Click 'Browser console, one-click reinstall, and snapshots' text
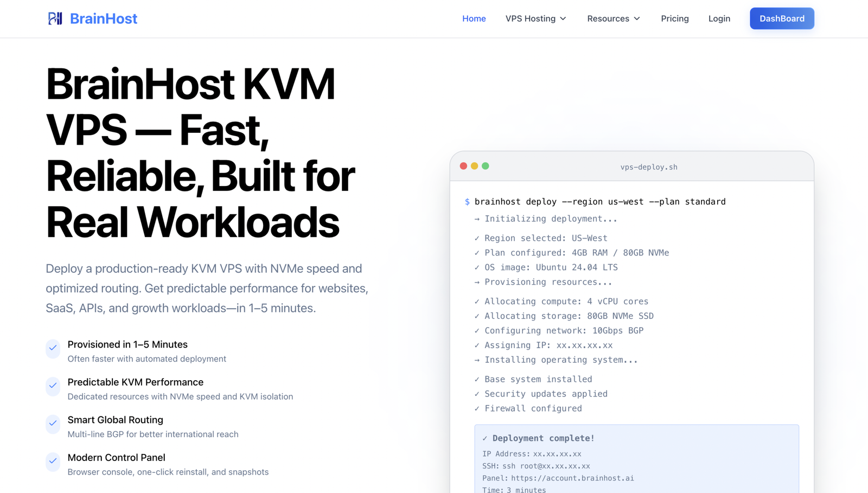The width and height of the screenshot is (868, 493). pos(168,472)
